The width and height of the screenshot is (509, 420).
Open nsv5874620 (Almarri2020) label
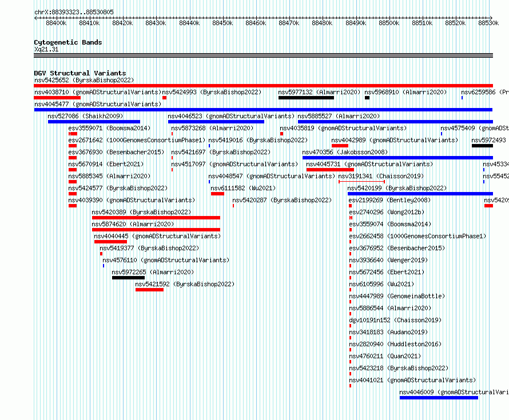133,224
